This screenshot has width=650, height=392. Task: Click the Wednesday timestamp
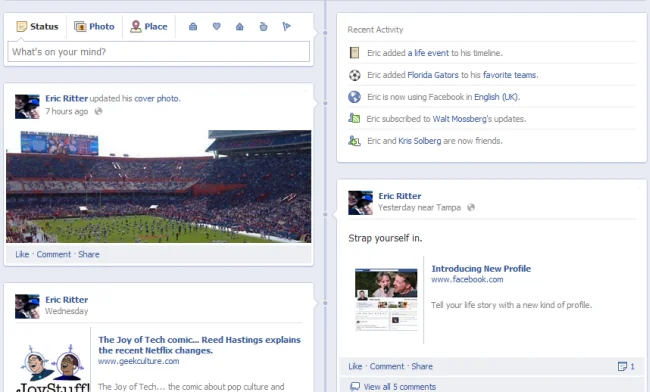(66, 311)
